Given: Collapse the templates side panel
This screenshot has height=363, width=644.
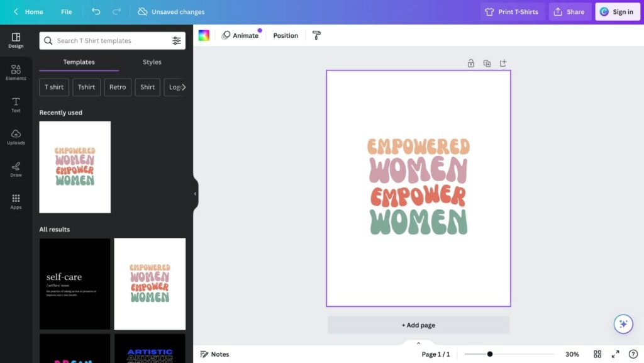Looking at the screenshot, I should [x=195, y=195].
